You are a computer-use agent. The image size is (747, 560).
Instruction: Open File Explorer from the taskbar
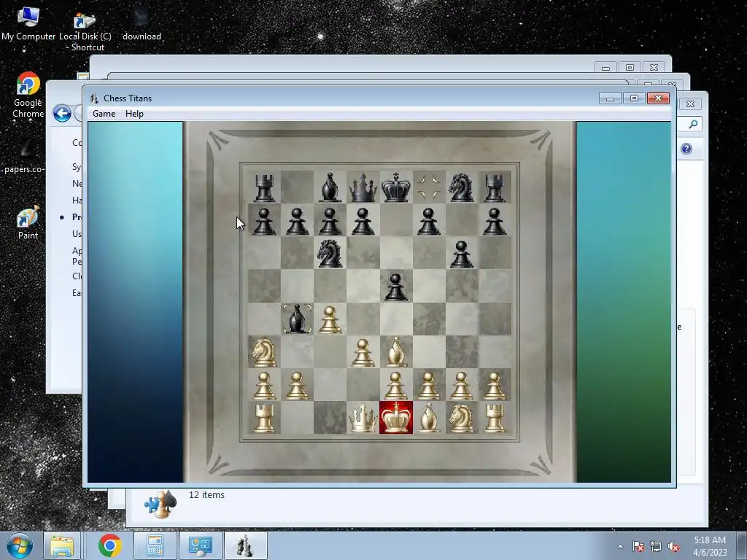[62, 545]
